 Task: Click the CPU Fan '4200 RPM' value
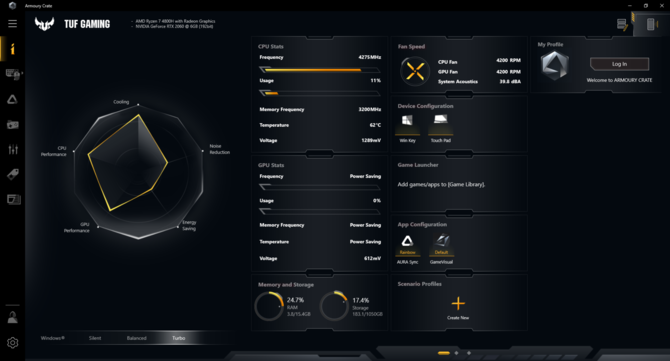point(508,61)
